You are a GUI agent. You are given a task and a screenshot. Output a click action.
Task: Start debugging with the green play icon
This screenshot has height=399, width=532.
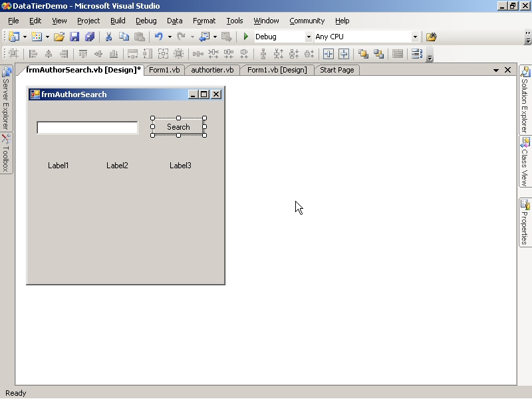tap(246, 37)
